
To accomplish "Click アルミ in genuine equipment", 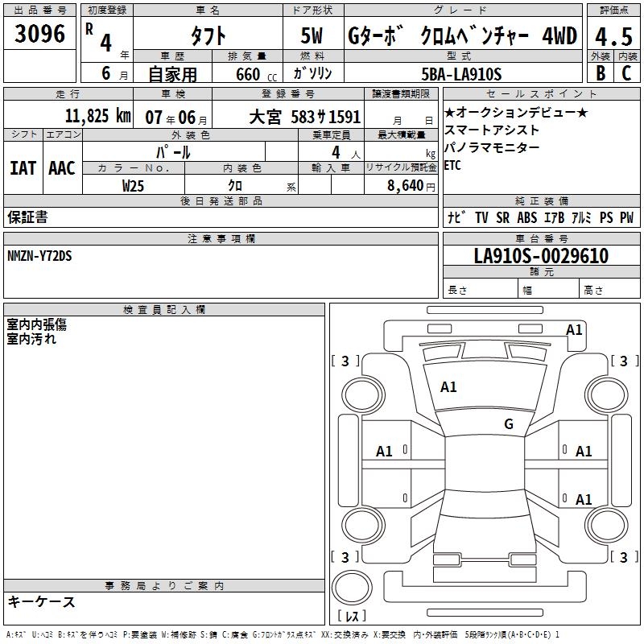I will tap(581, 217).
